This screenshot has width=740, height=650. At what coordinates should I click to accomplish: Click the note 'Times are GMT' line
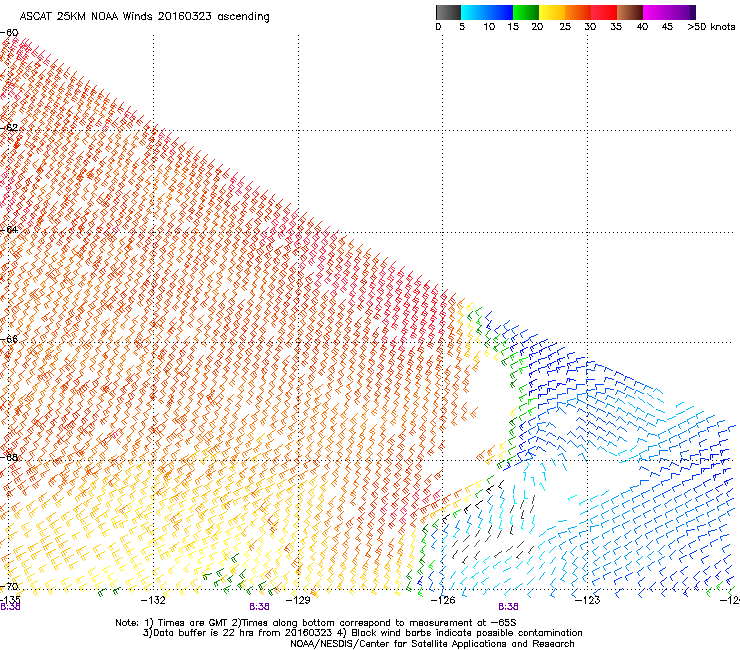pyautogui.click(x=316, y=623)
